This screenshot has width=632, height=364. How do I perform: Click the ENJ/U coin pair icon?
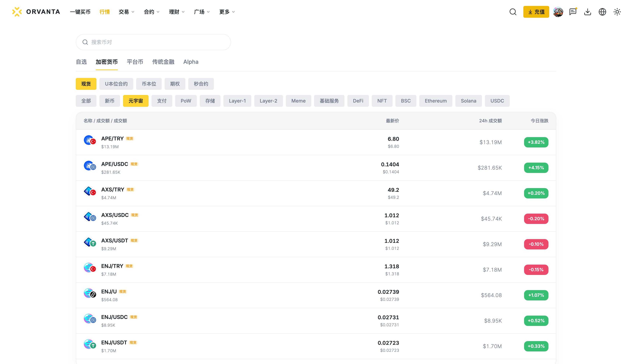click(x=90, y=293)
